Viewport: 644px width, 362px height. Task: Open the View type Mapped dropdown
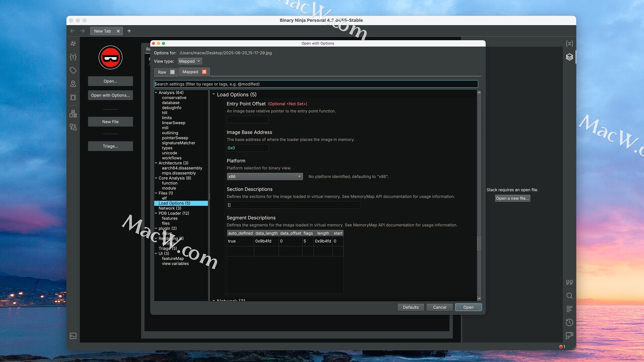pos(190,61)
